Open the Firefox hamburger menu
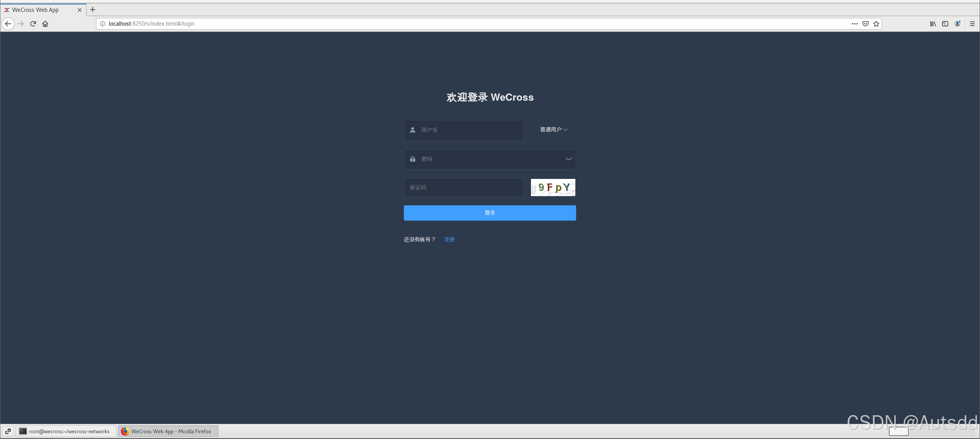Viewport: 980px width, 439px height. coord(972,23)
